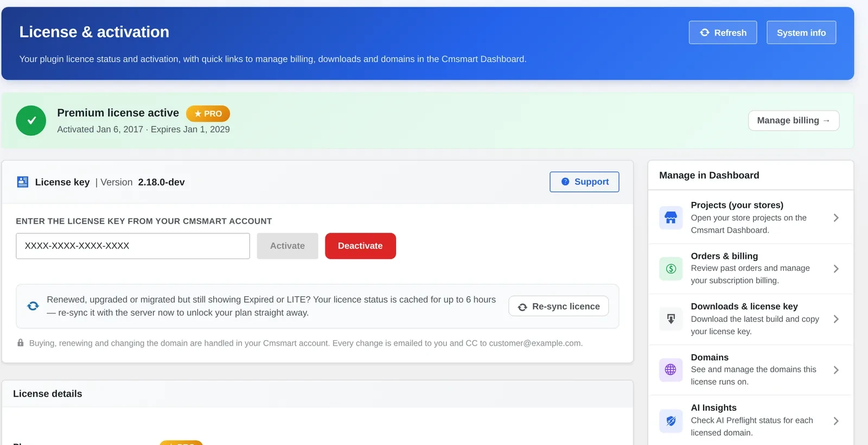Open Domains via its chevron arrow
868x445 pixels.
[x=836, y=370]
